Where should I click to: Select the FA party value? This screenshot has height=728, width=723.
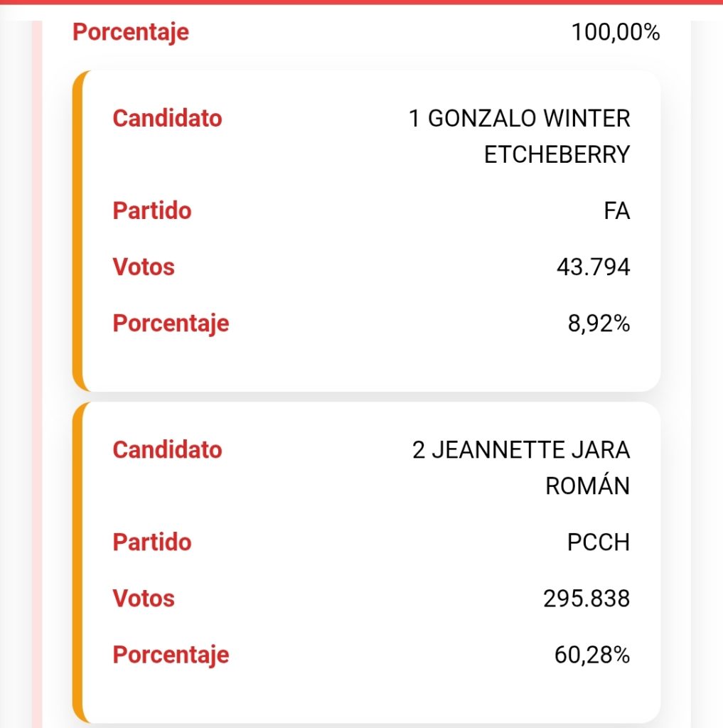(616, 211)
